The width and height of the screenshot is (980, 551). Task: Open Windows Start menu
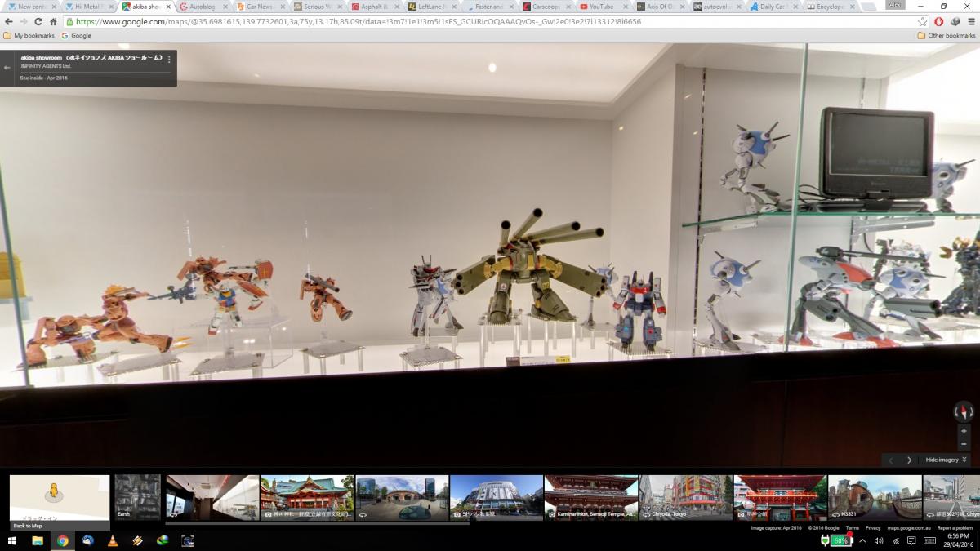12,540
